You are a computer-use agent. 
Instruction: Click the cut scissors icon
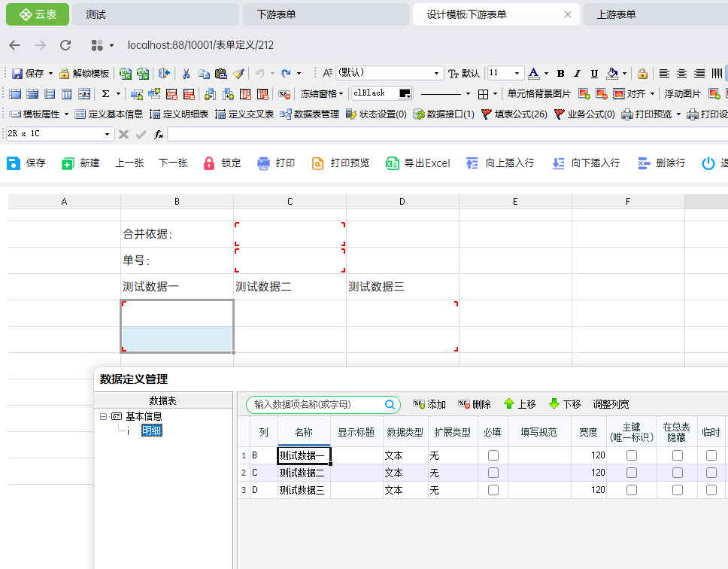[x=187, y=74]
